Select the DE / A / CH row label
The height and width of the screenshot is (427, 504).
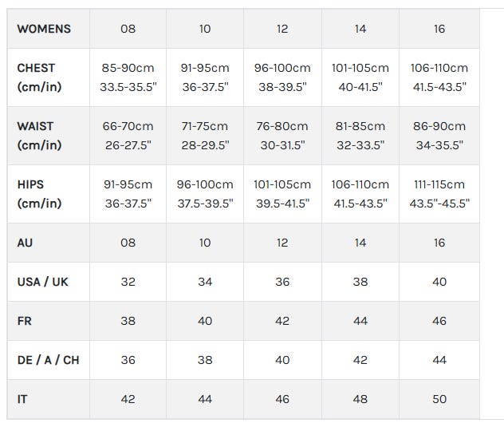coord(48,360)
